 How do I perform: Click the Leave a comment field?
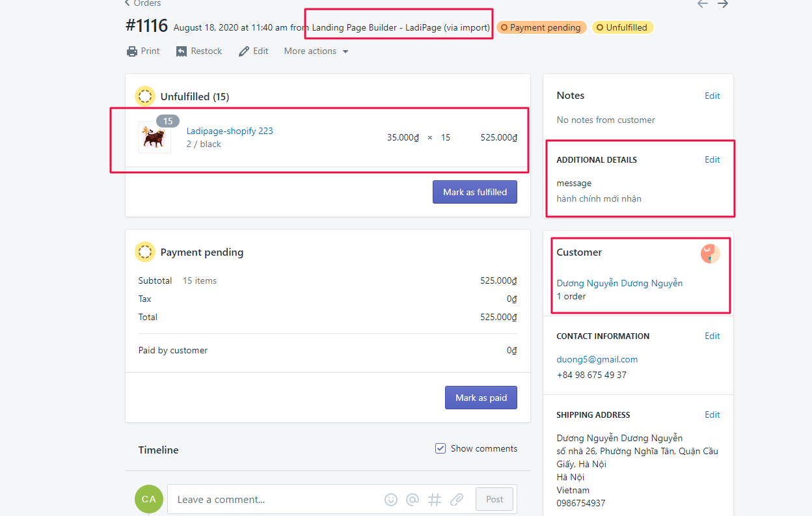tap(273, 500)
